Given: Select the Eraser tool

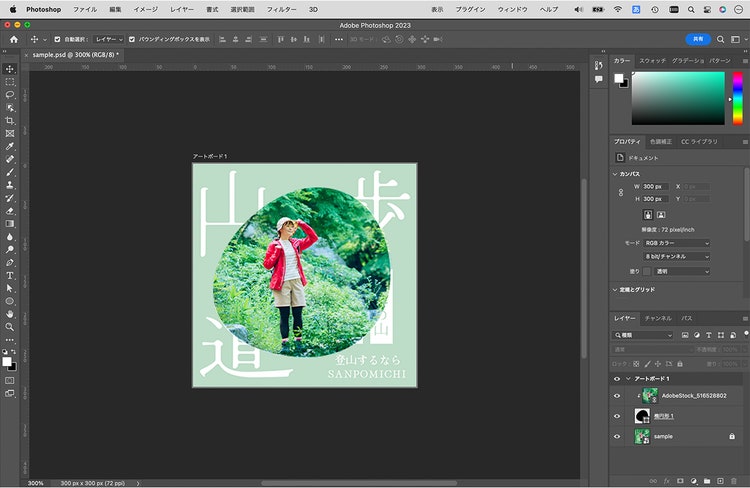Looking at the screenshot, I should pos(10,211).
